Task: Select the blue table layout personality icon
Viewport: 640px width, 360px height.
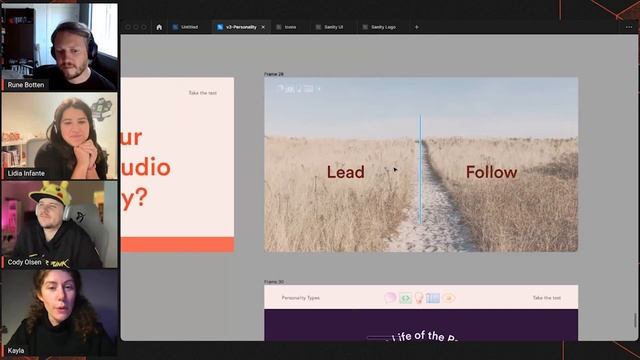Action: (x=433, y=298)
